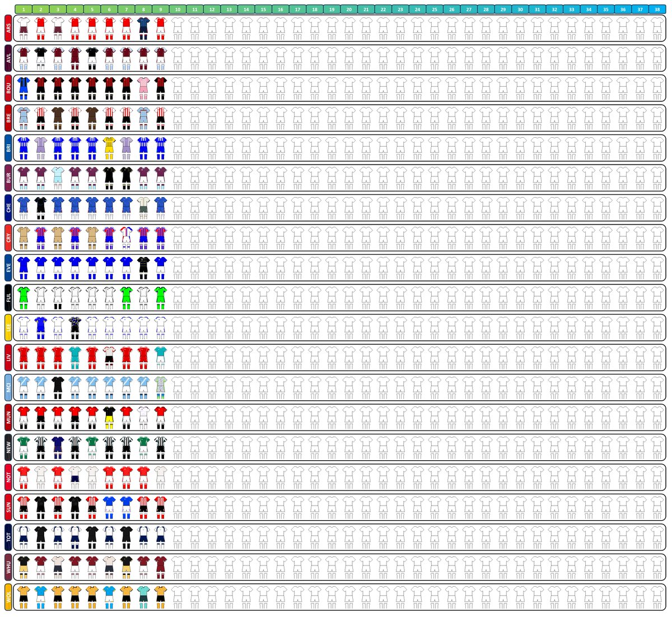Image resolution: width=672 pixels, height=617 pixels.
Task: Select Brighton's lilac kit in matchweek 2
Action: (41, 148)
